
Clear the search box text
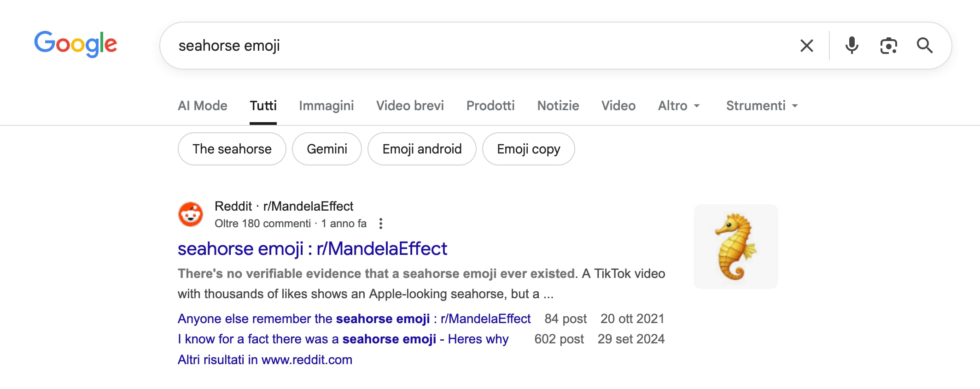806,46
